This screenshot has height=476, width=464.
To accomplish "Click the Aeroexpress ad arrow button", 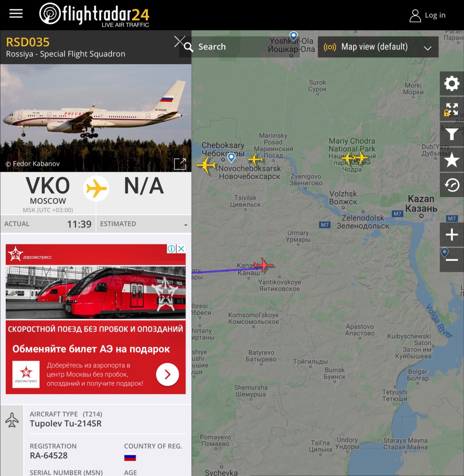I will click(x=167, y=374).
